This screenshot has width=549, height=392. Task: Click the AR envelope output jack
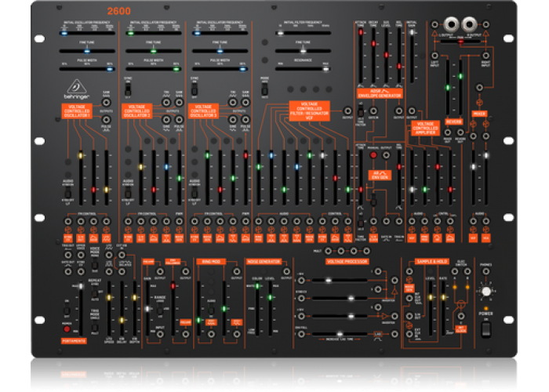click(x=386, y=154)
